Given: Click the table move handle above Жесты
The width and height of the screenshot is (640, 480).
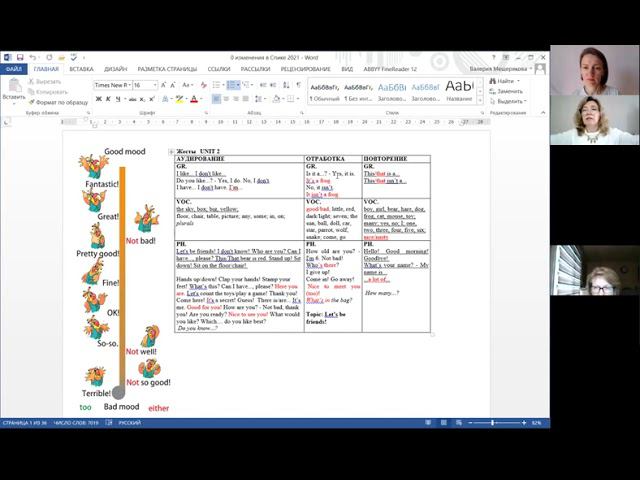Looking at the screenshot, I should pyautogui.click(x=171, y=152).
